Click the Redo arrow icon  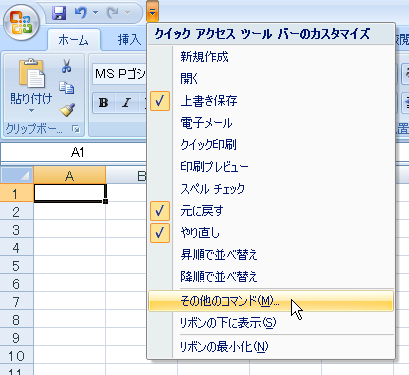pyautogui.click(x=113, y=13)
